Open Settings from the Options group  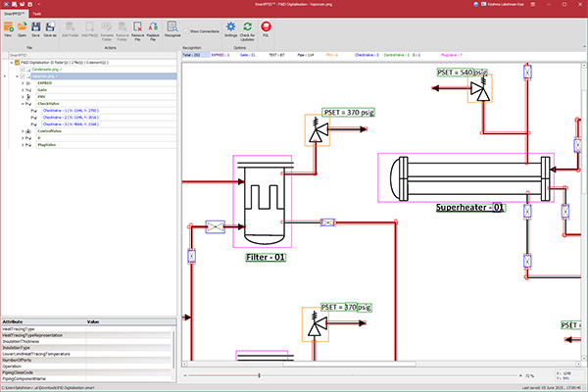(230, 29)
